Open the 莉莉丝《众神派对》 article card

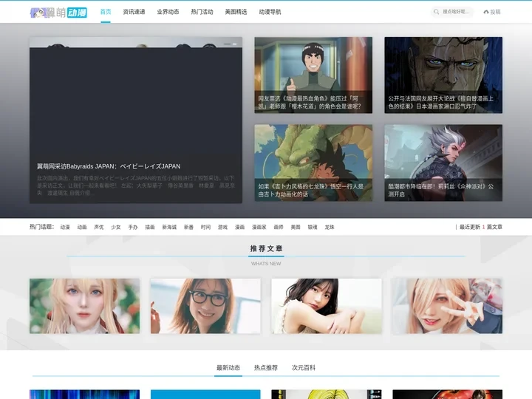pos(443,163)
